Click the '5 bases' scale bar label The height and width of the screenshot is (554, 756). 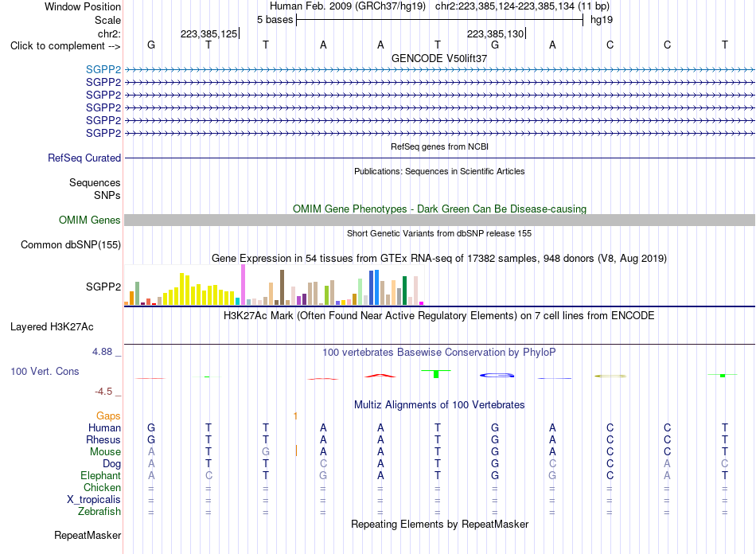coord(275,20)
